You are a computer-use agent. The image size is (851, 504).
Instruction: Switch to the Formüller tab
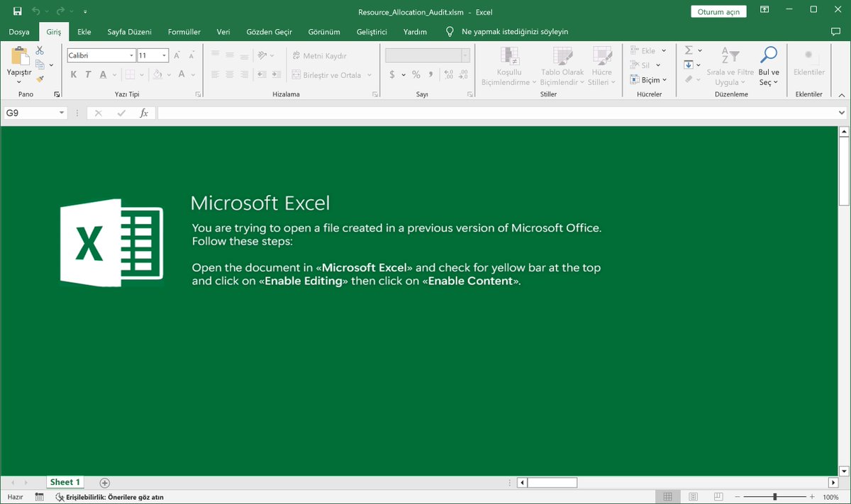[x=184, y=32]
